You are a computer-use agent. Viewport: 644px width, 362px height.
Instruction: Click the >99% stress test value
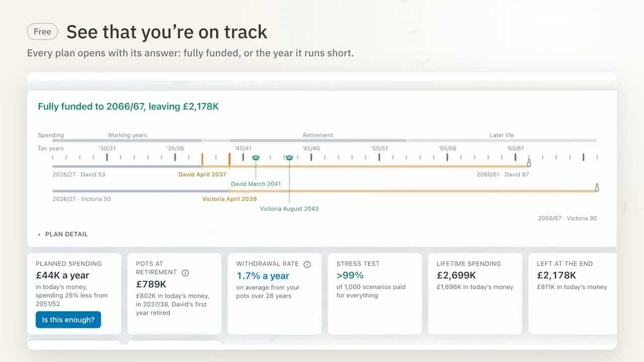350,276
